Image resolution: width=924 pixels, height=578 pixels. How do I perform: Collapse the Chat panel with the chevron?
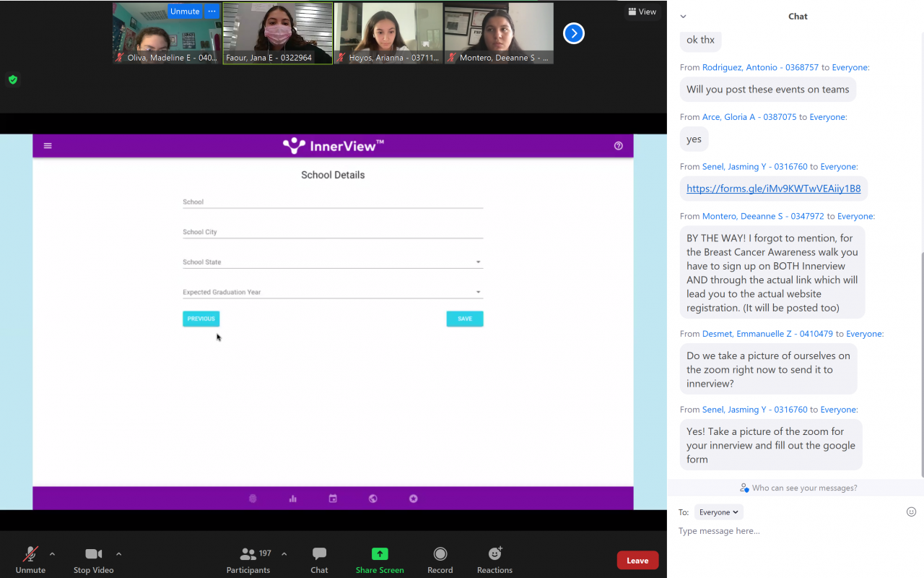683,17
